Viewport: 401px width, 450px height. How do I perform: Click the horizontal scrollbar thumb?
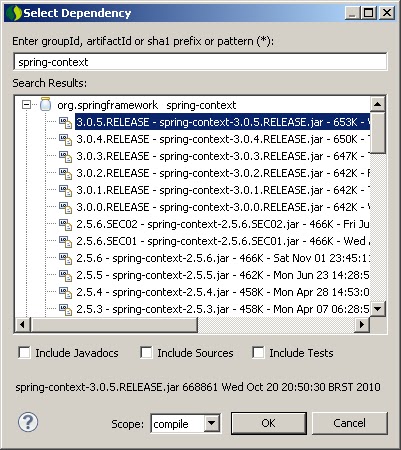tap(114, 324)
